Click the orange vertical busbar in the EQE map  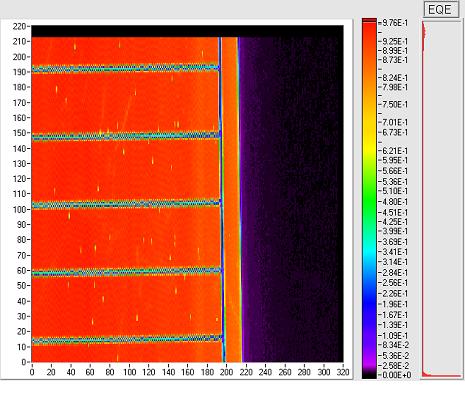click(231, 199)
